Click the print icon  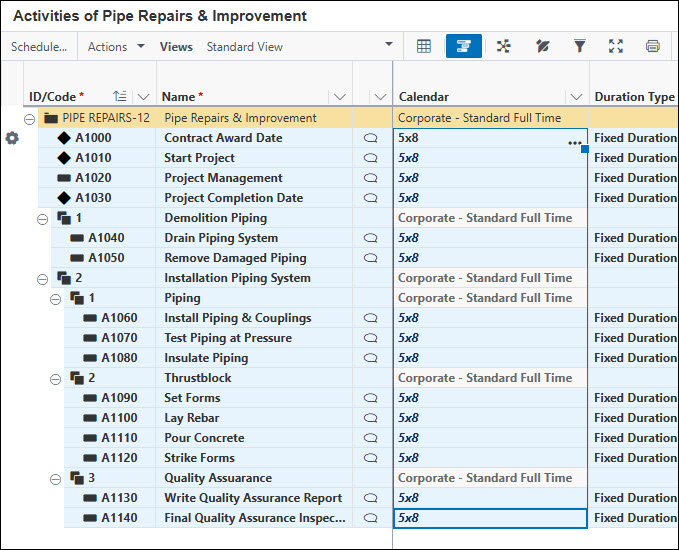(653, 46)
